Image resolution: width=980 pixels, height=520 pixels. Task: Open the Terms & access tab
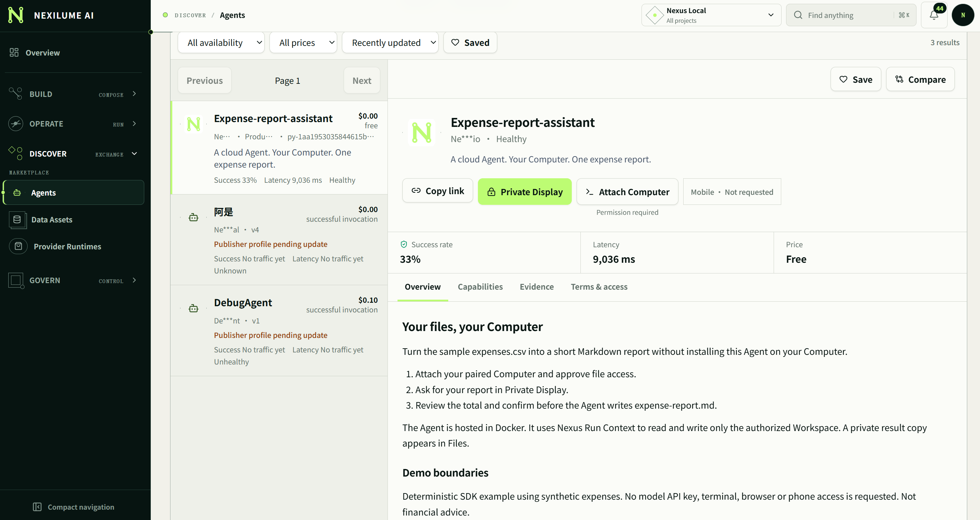tap(599, 287)
